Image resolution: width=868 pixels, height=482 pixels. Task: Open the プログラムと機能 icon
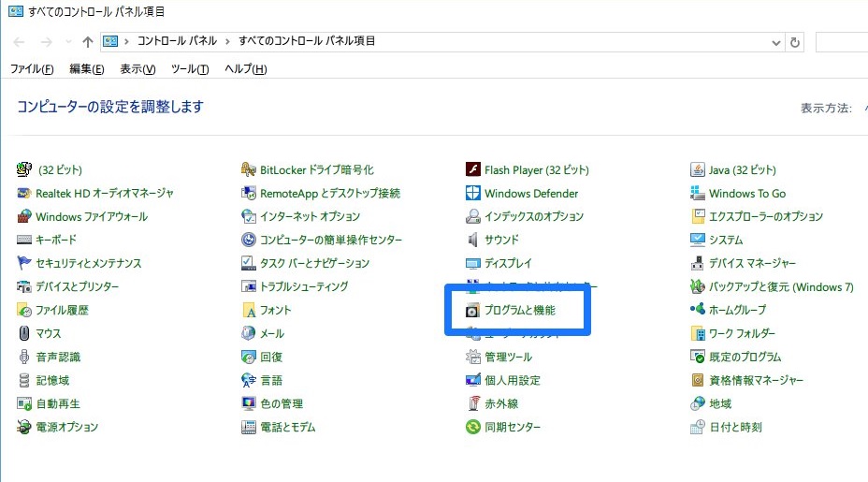pyautogui.click(x=472, y=310)
